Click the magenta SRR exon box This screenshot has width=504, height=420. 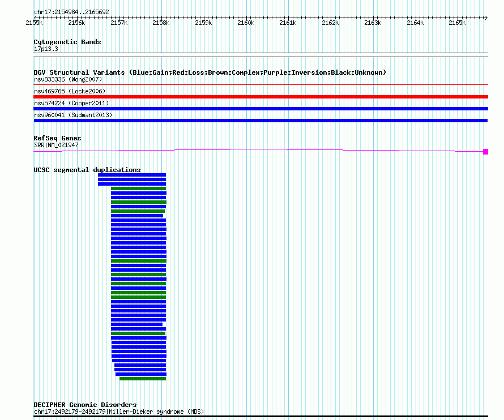pyautogui.click(x=486, y=152)
